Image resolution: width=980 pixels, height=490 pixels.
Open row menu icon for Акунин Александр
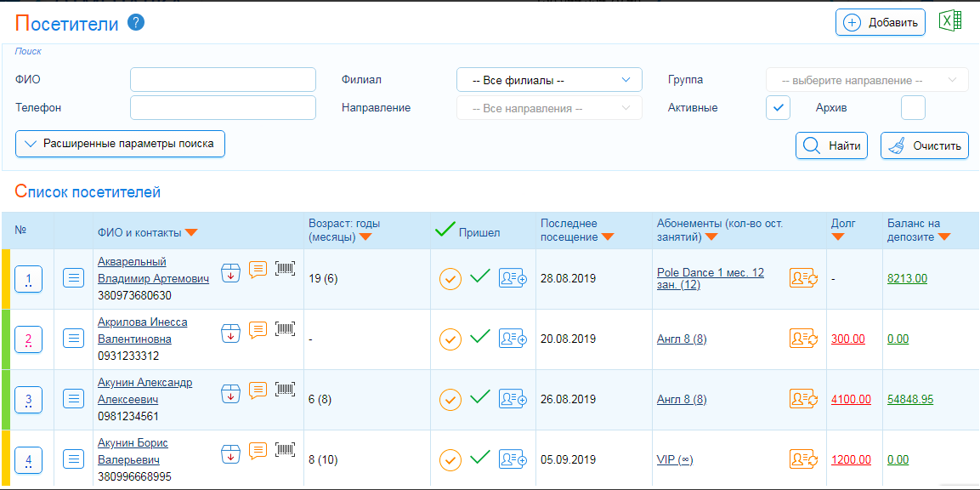point(75,398)
